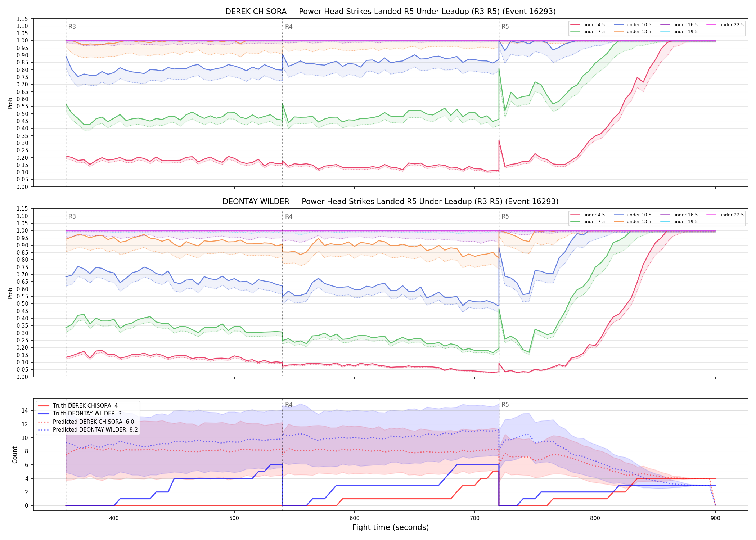Click the R3 round label in the Wilder chart
The height and width of the screenshot is (540, 756).
72,216
